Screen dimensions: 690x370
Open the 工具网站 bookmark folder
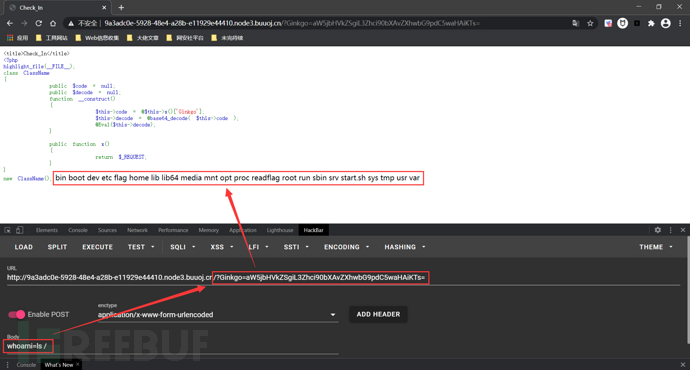pyautogui.click(x=51, y=38)
